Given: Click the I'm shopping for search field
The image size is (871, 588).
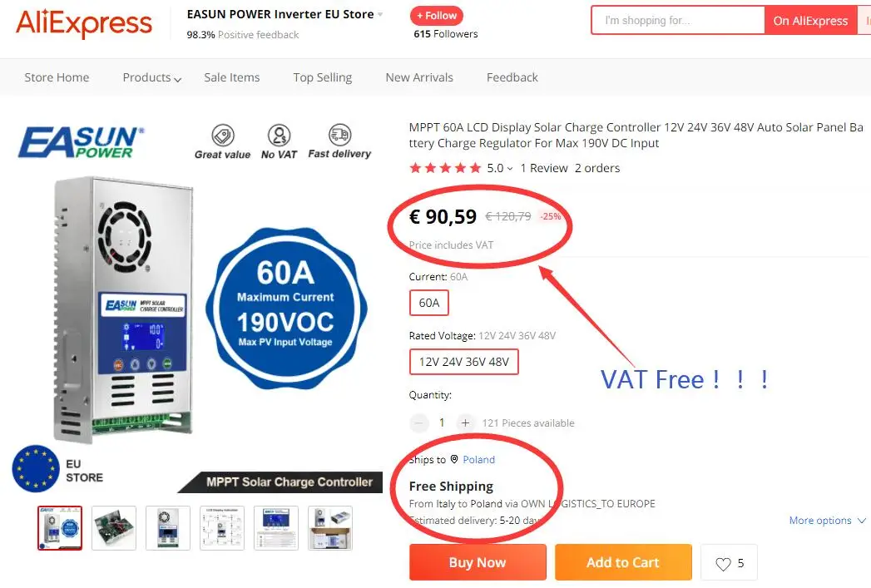Looking at the screenshot, I should 678,21.
